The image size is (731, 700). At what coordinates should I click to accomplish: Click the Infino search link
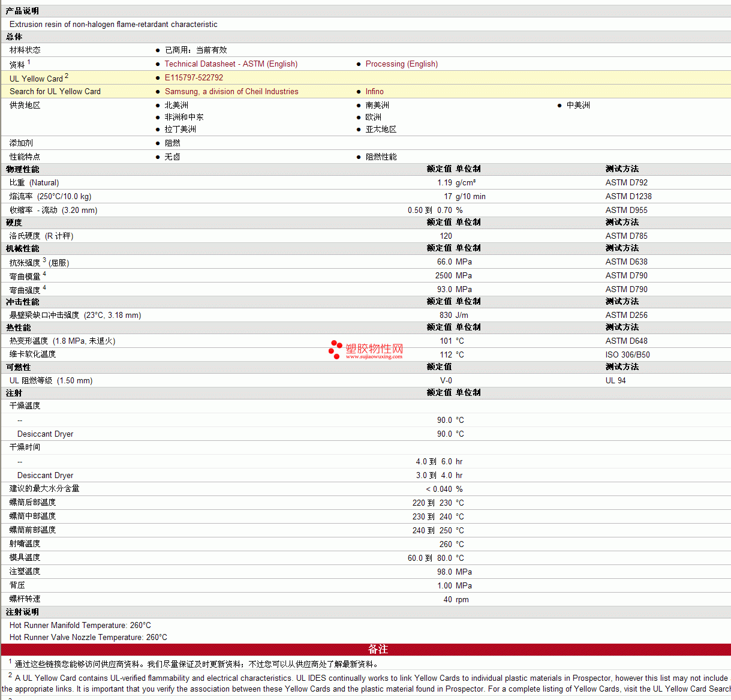pos(375,92)
